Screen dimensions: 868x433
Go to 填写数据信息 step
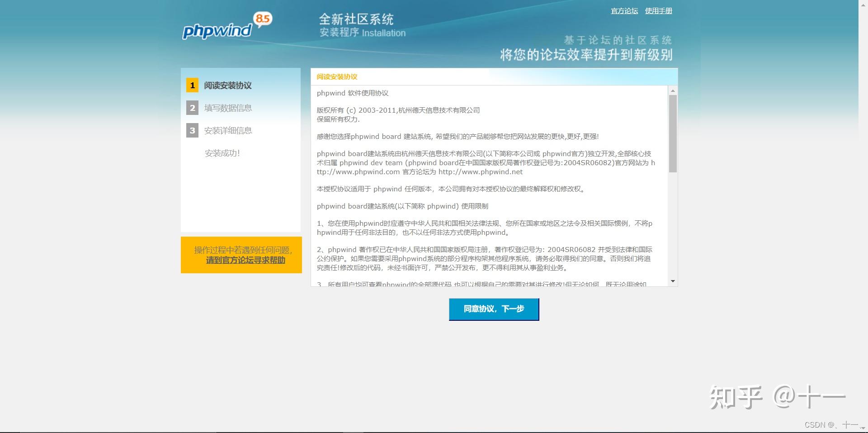(228, 108)
